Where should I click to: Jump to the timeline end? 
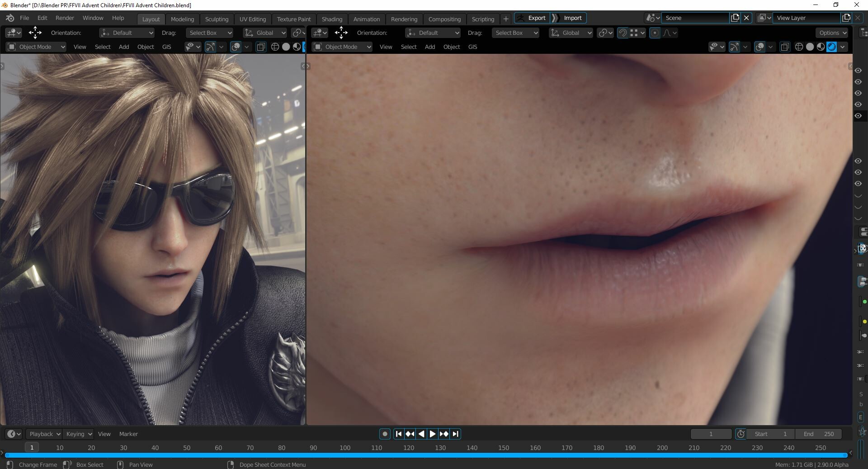[455, 434]
